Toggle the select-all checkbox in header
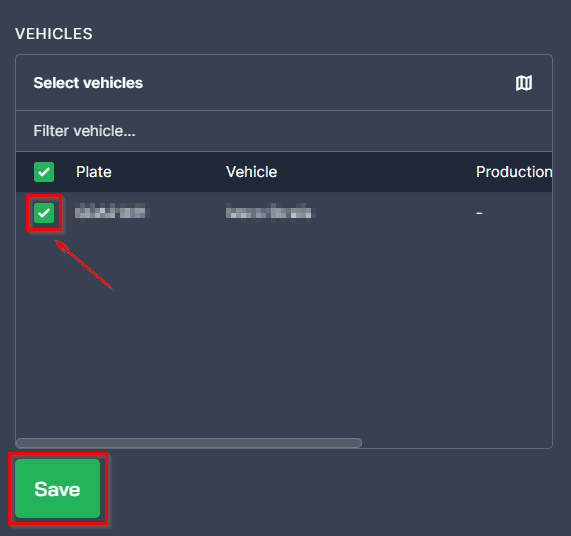571x536 pixels. coord(44,172)
